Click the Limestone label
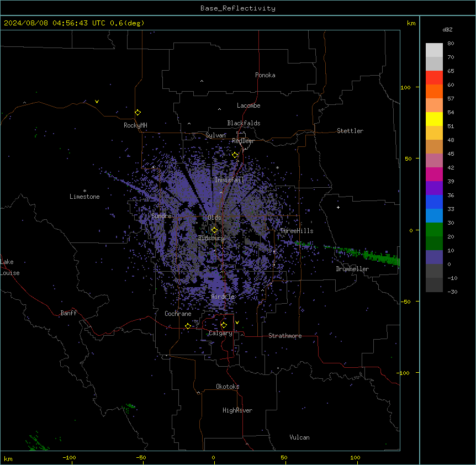The width and height of the screenshot is (476, 465). [84, 197]
